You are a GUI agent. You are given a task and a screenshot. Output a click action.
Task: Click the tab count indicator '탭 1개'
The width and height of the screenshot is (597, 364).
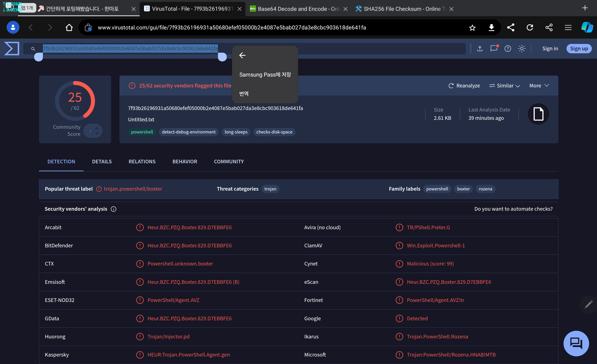(x=27, y=8)
